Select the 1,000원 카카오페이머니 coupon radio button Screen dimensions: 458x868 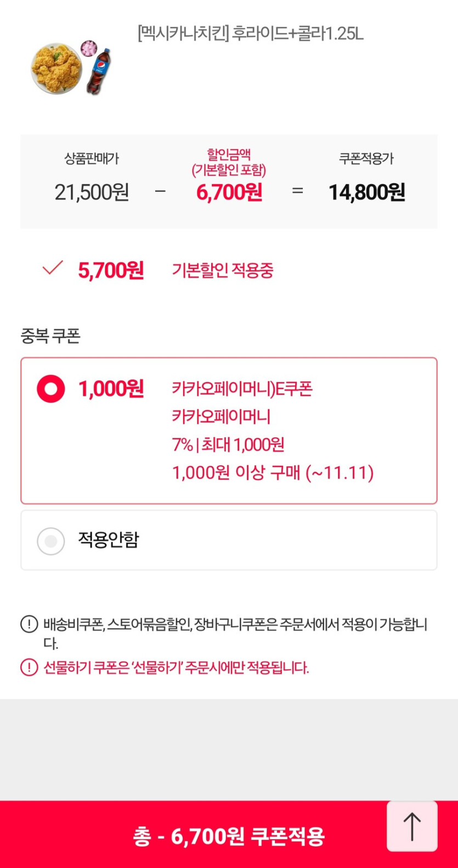coord(51,389)
